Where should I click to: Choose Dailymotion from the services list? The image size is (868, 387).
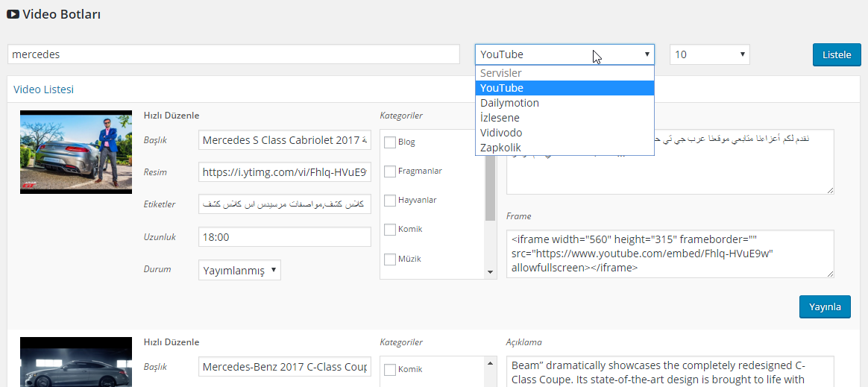[x=564, y=103]
